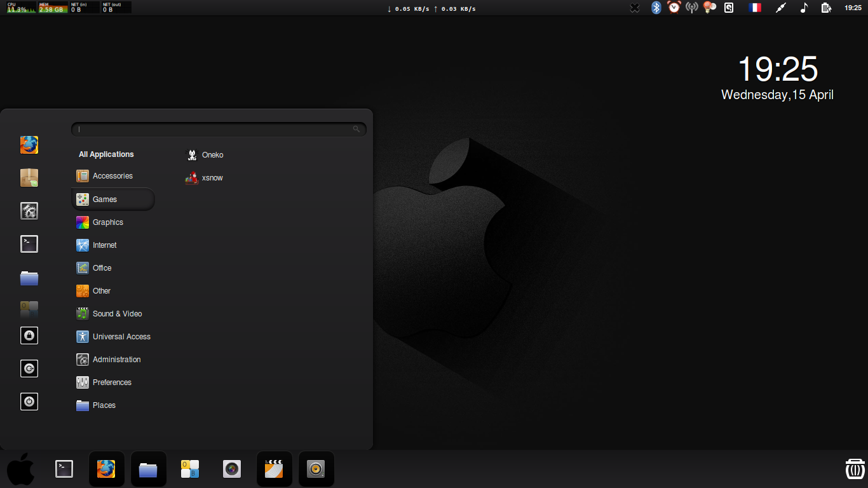868x488 pixels.
Task: Click the Bluetooth icon in the top tray
Action: pyautogui.click(x=656, y=8)
